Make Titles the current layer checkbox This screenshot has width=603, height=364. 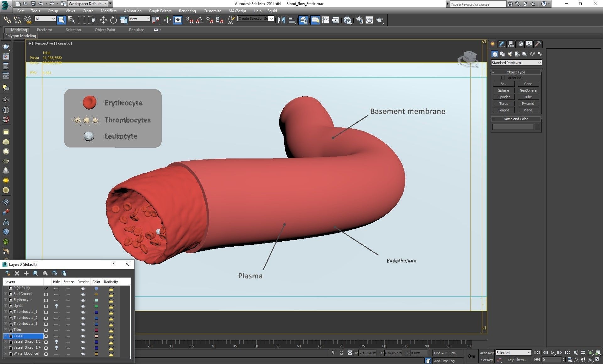tap(46, 330)
